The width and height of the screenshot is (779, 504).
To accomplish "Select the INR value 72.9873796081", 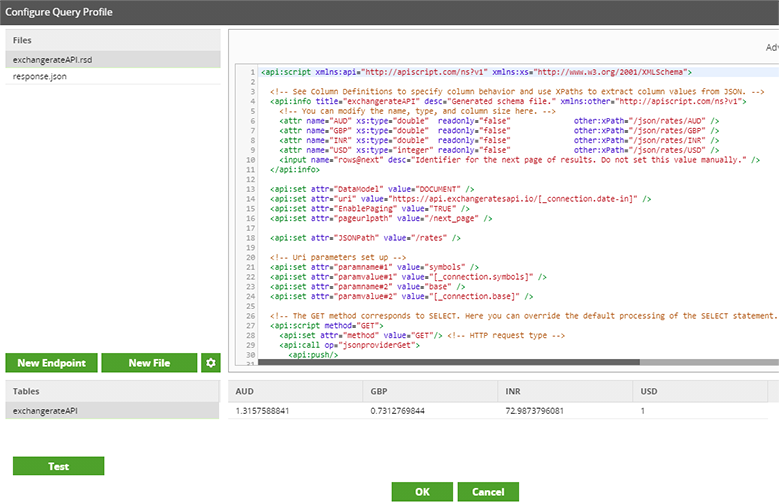I will [535, 411].
